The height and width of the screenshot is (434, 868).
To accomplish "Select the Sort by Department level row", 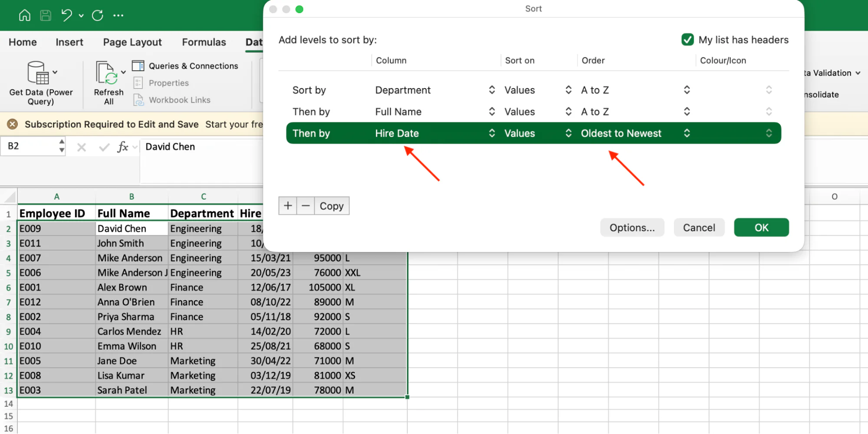I will [534, 90].
